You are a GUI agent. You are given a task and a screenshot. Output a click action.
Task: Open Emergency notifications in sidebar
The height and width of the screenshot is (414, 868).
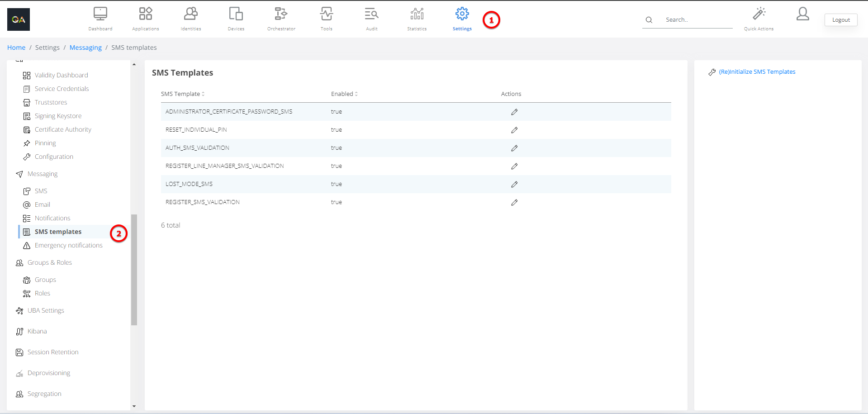coord(68,246)
